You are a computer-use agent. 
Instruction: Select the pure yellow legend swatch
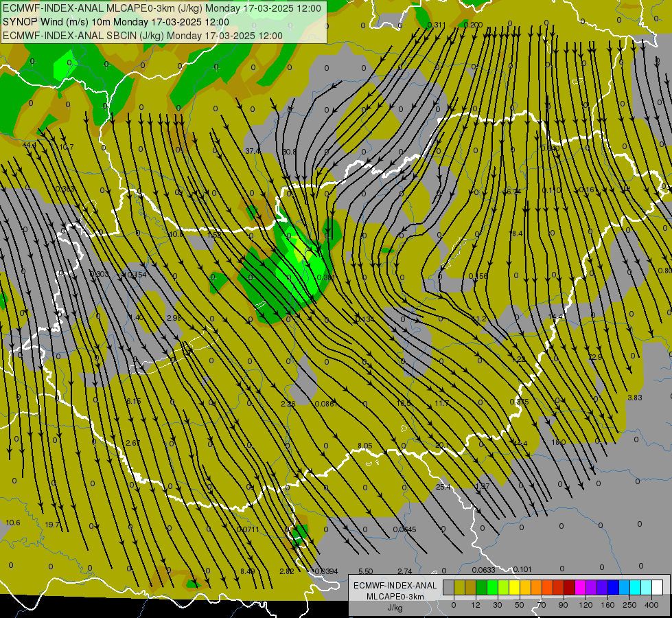(x=514, y=587)
